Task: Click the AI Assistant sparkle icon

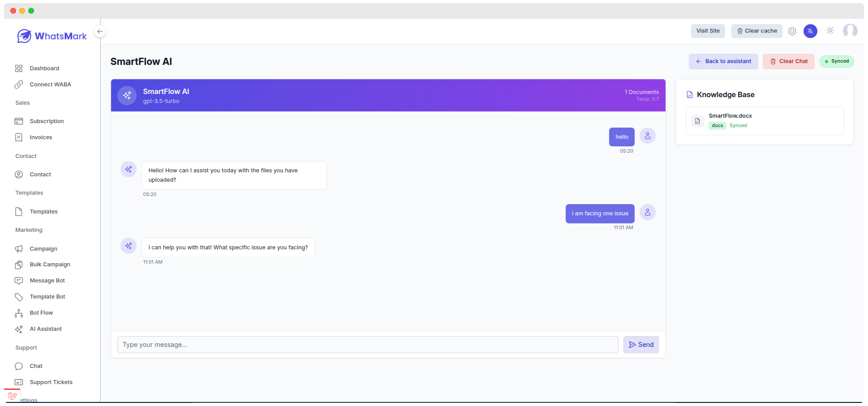Action: 19,329
